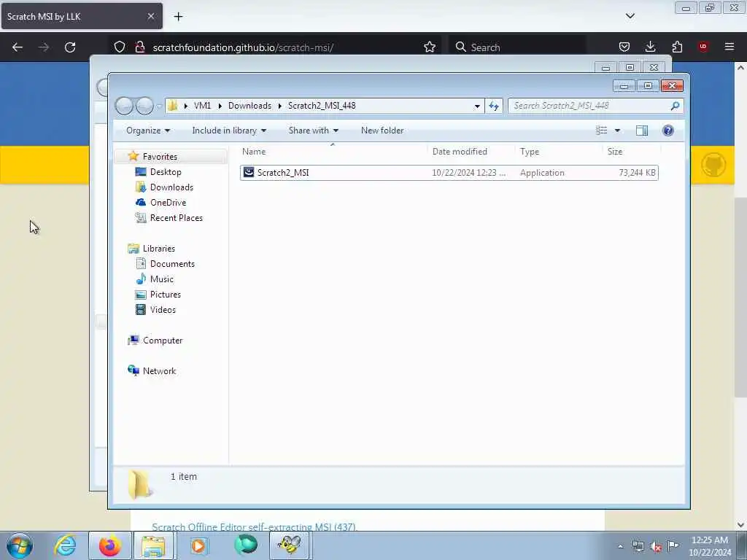Switch to Firefox in taskbar
The height and width of the screenshot is (560, 747).
109,545
